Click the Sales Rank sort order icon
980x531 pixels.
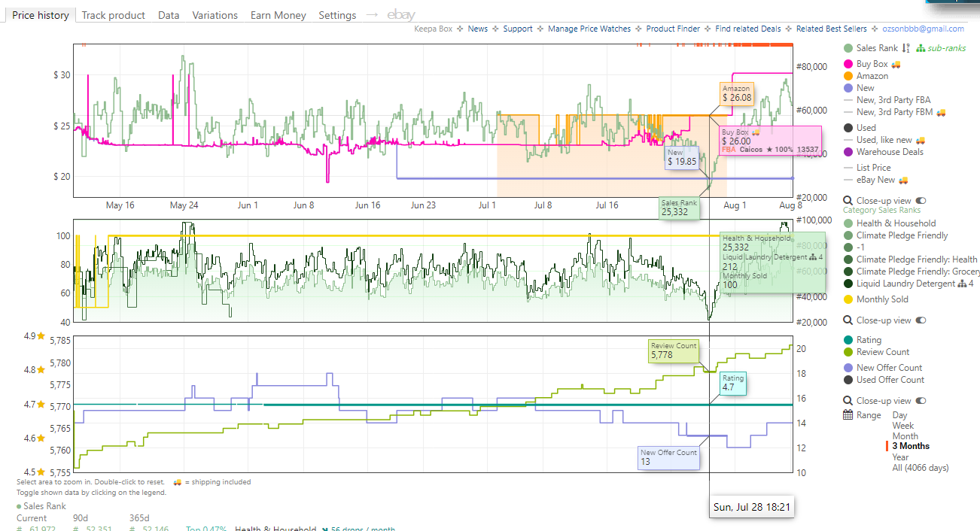[x=905, y=48]
